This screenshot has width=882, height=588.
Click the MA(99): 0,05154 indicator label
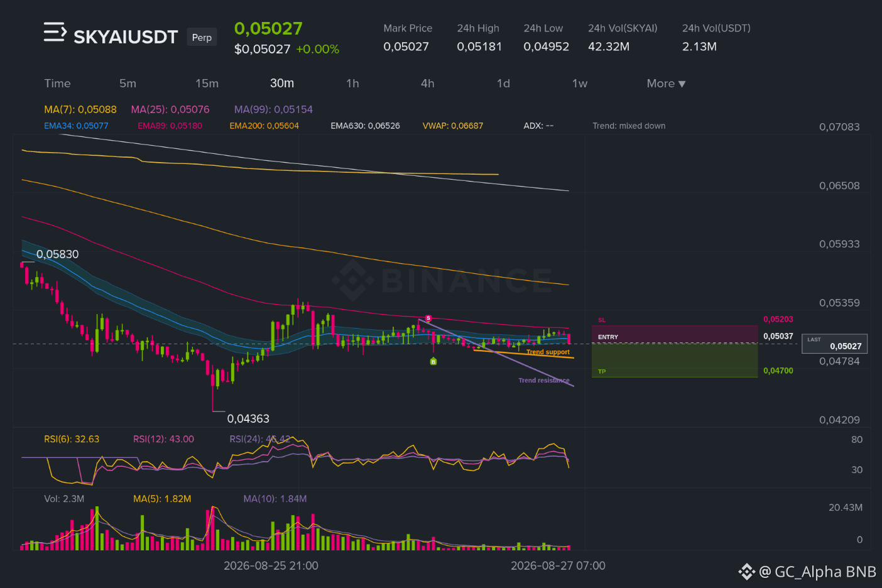point(273,109)
